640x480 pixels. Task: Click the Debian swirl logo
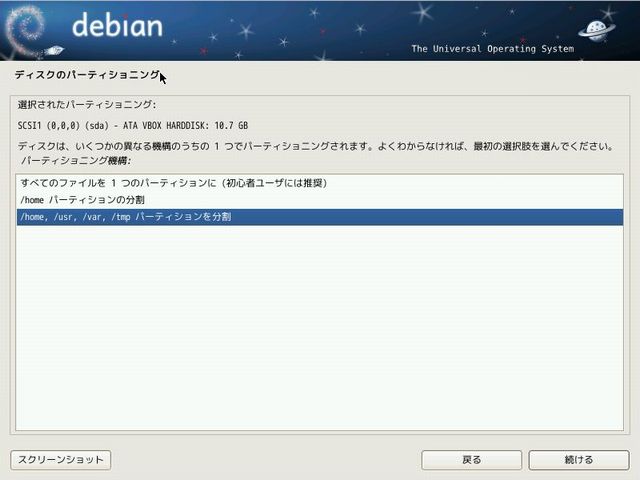point(20,28)
